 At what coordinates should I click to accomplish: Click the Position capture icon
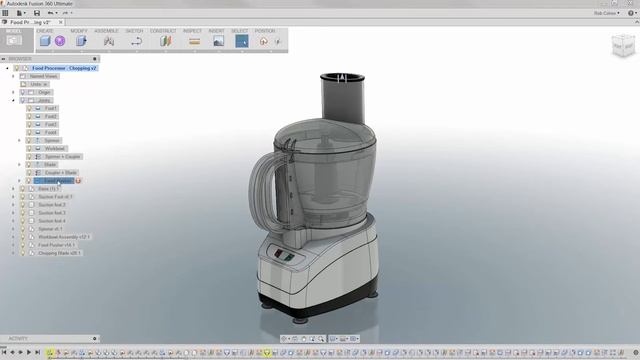263,41
